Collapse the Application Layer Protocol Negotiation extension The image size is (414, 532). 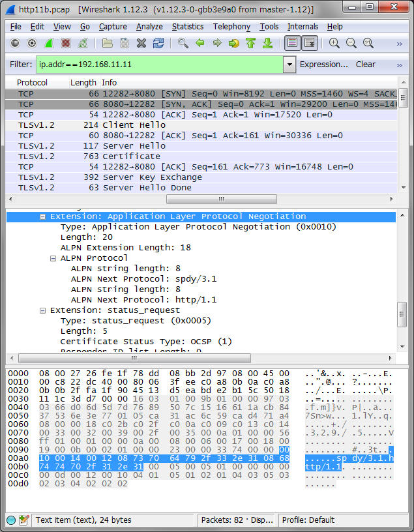[43, 216]
